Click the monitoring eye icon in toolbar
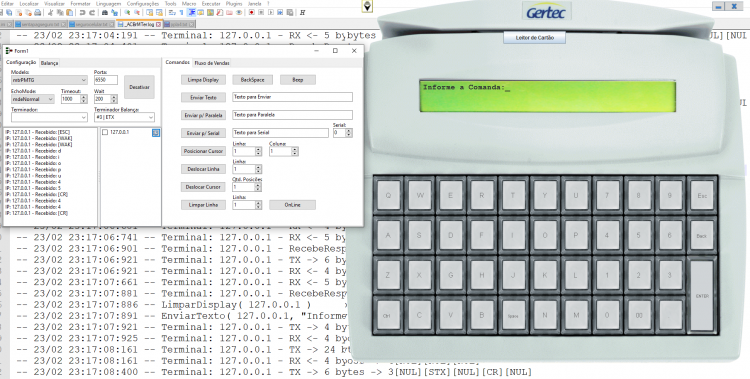Screen dimensions: 750x379 (239, 12)
